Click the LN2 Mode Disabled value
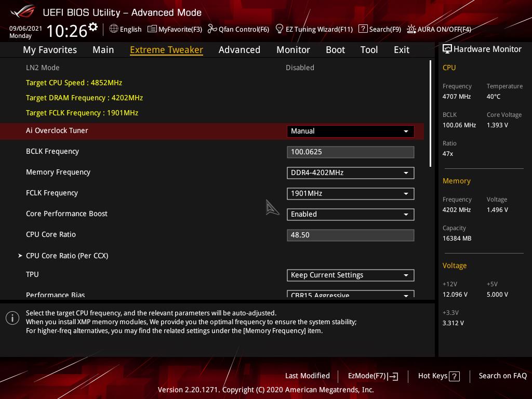The width and height of the screenshot is (532, 399). tap(300, 68)
